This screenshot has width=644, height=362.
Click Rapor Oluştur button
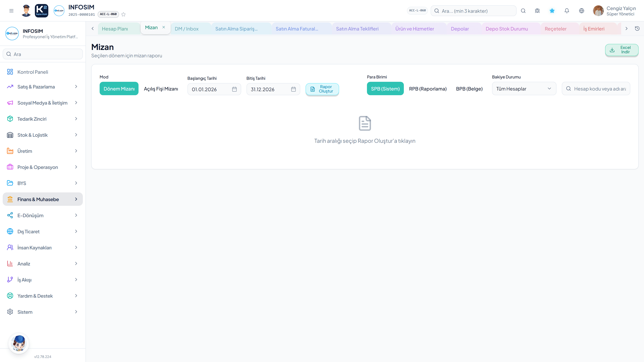322,89
